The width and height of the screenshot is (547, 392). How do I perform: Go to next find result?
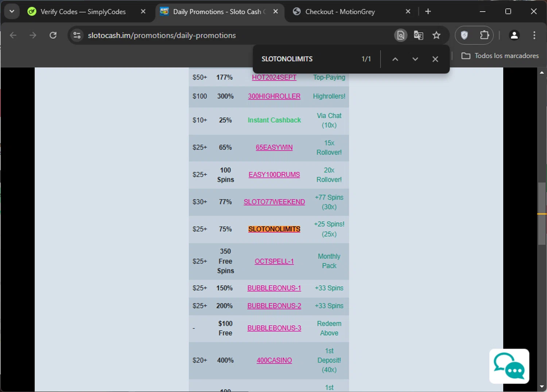[415, 59]
